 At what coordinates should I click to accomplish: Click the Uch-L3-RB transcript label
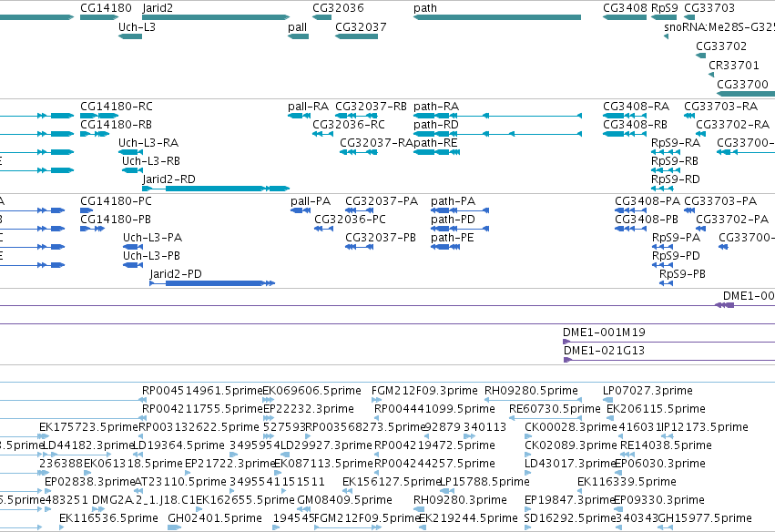[151, 161]
